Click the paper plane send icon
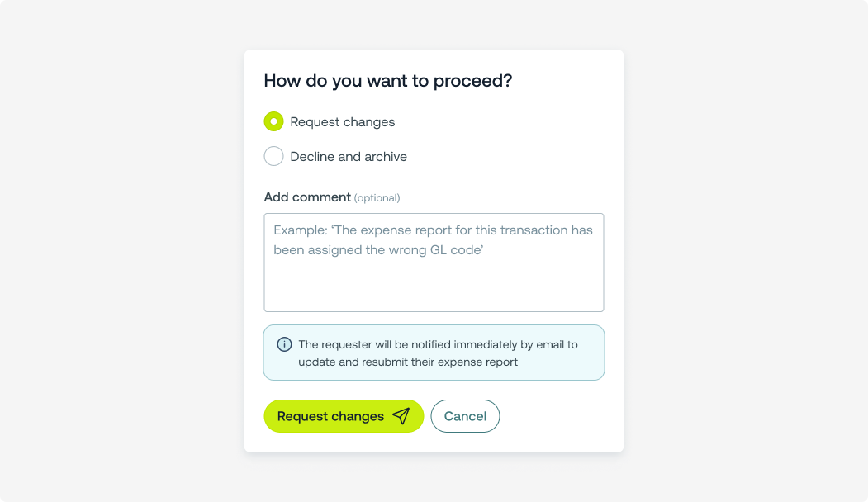Image resolution: width=868 pixels, height=502 pixels. pos(401,416)
